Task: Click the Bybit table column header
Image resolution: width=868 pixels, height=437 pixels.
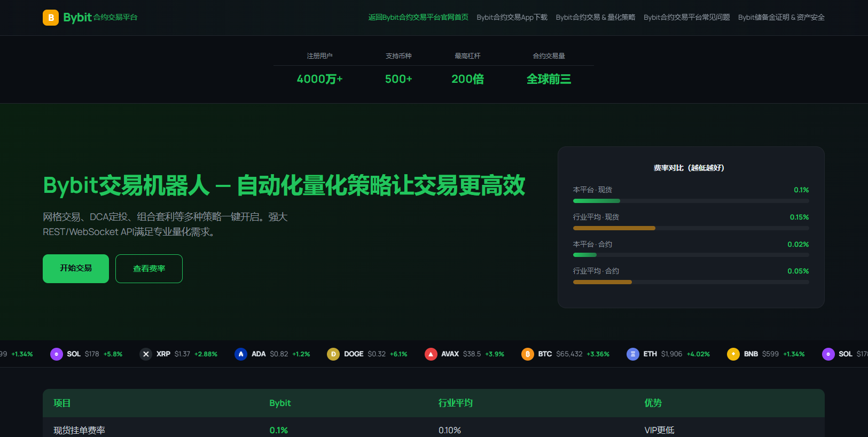Action: pyautogui.click(x=280, y=403)
